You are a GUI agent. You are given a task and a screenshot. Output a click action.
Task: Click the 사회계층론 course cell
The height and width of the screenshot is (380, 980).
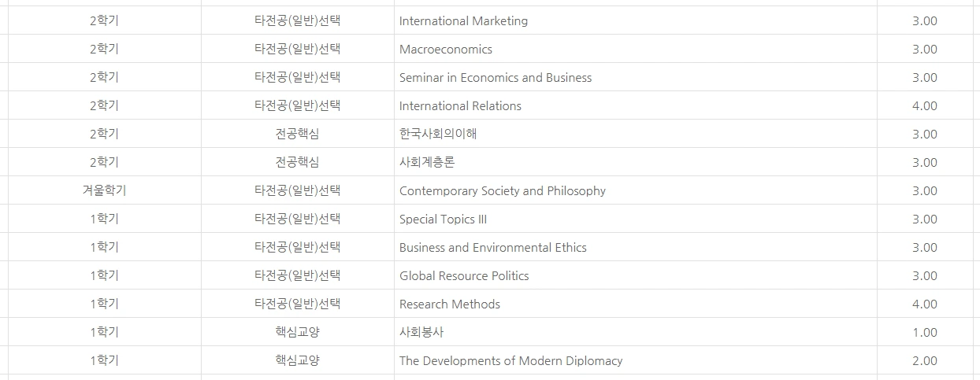coord(635,162)
